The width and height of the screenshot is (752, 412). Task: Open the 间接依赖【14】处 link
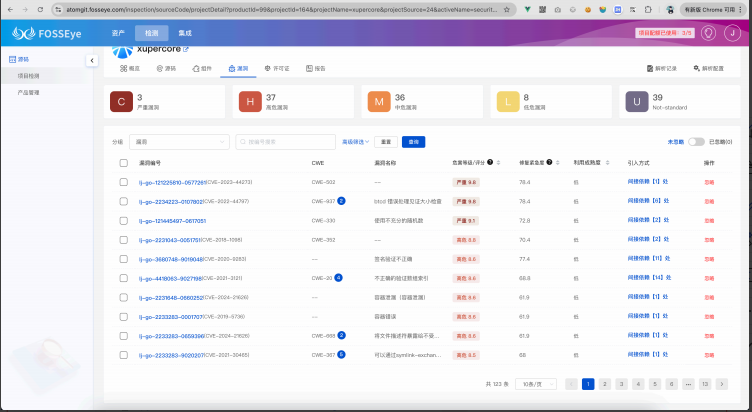click(649, 278)
